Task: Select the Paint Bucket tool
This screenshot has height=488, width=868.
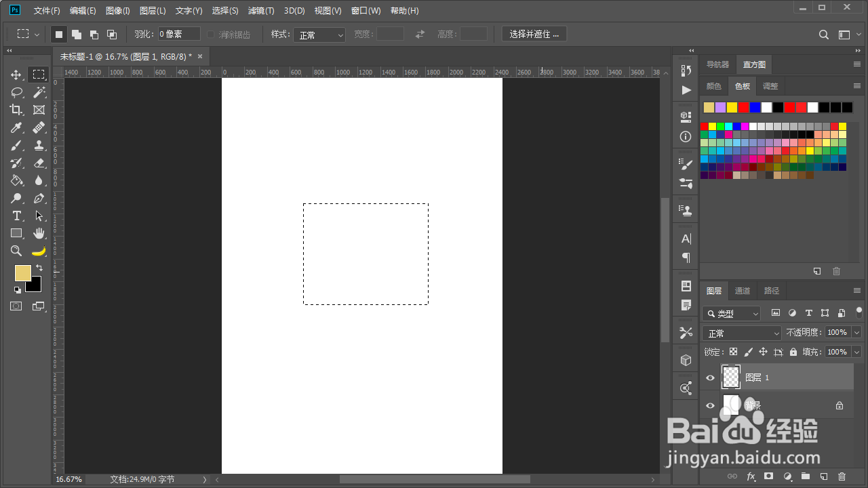Action: (x=17, y=180)
